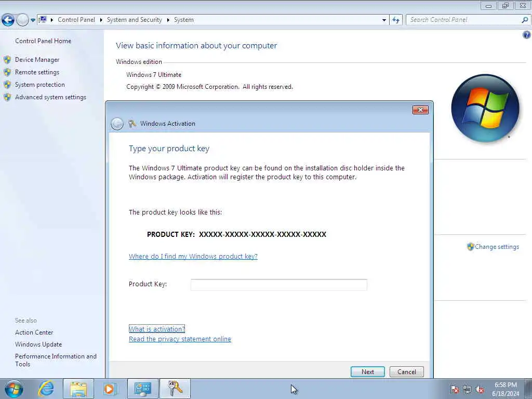Click the refresh button in address bar
The width and height of the screenshot is (532, 399).
[396, 20]
